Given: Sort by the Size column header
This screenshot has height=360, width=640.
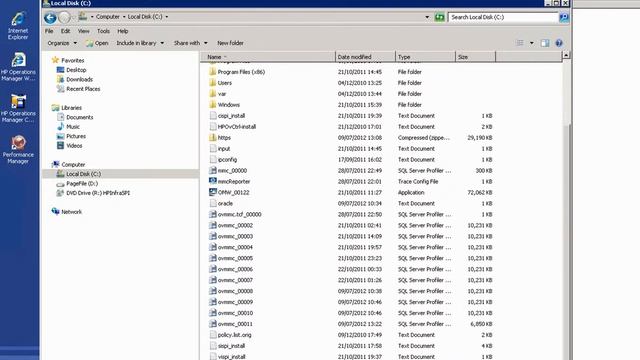Looking at the screenshot, I should coord(476,57).
